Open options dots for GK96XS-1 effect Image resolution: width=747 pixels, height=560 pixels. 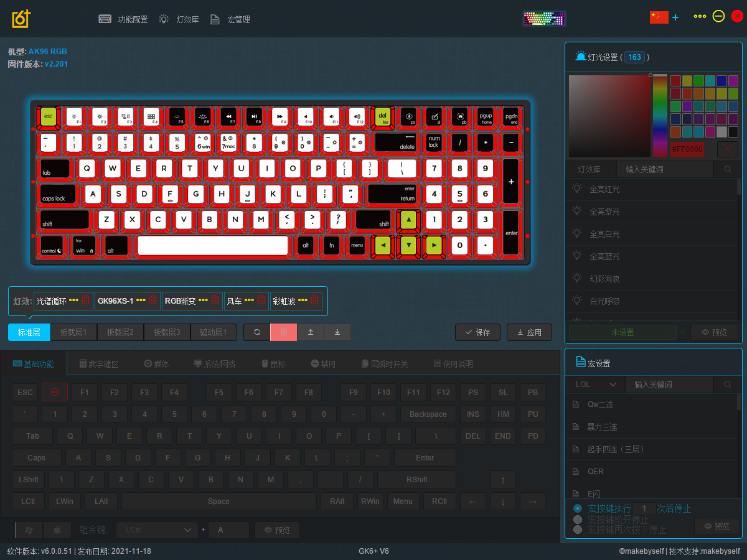coord(141,301)
